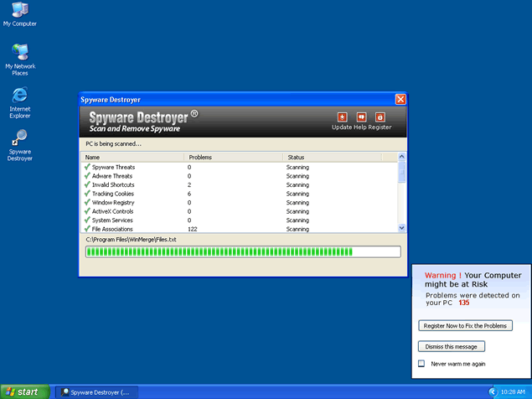This screenshot has height=399, width=532.
Task: Sort by Problems column header
Action: pyautogui.click(x=200, y=157)
